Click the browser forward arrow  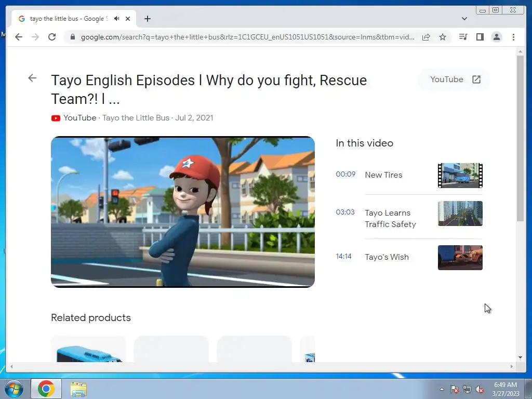[35, 37]
